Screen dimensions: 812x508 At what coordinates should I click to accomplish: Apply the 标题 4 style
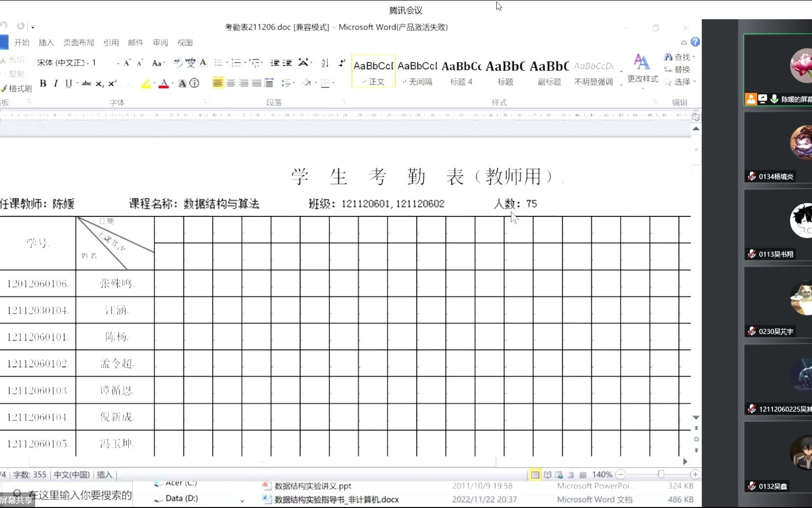click(x=461, y=72)
